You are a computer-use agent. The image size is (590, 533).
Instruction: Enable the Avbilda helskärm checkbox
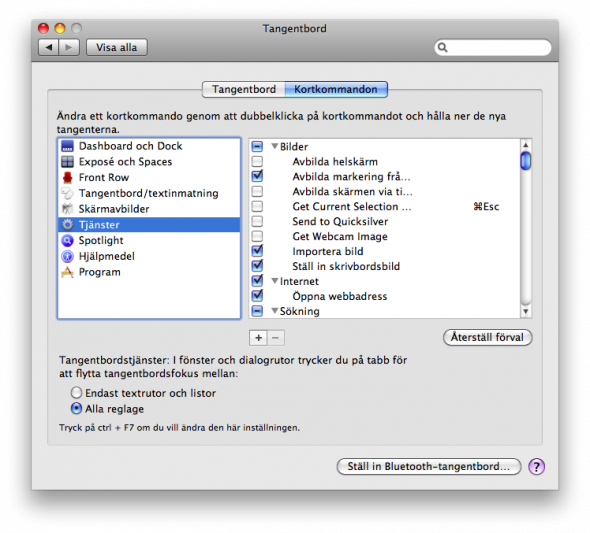257,162
